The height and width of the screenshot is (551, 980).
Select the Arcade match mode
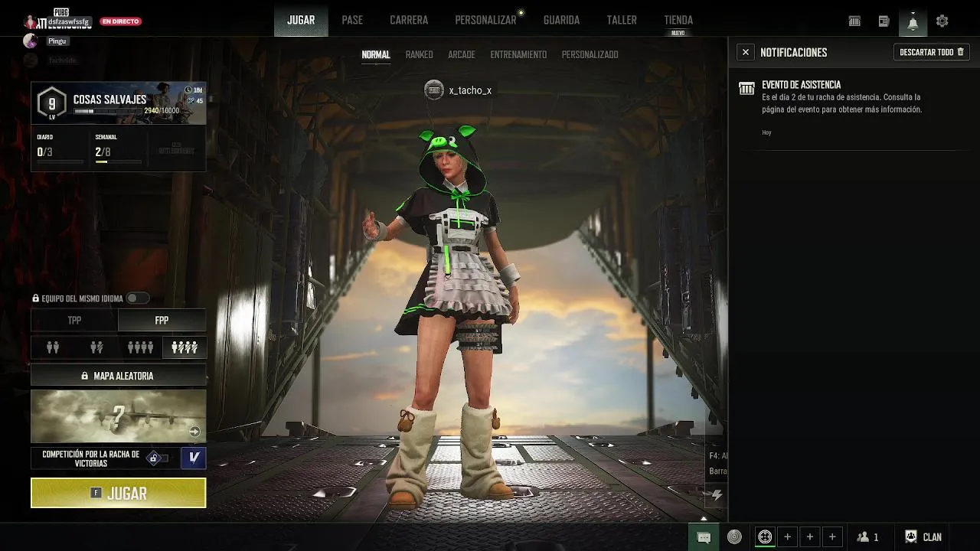pyautogui.click(x=462, y=54)
